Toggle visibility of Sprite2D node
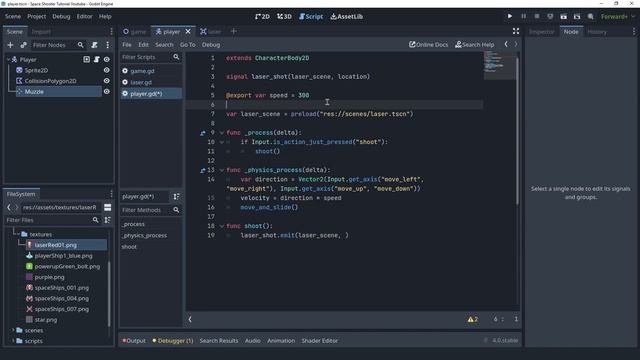The height and width of the screenshot is (360, 640). [107, 70]
